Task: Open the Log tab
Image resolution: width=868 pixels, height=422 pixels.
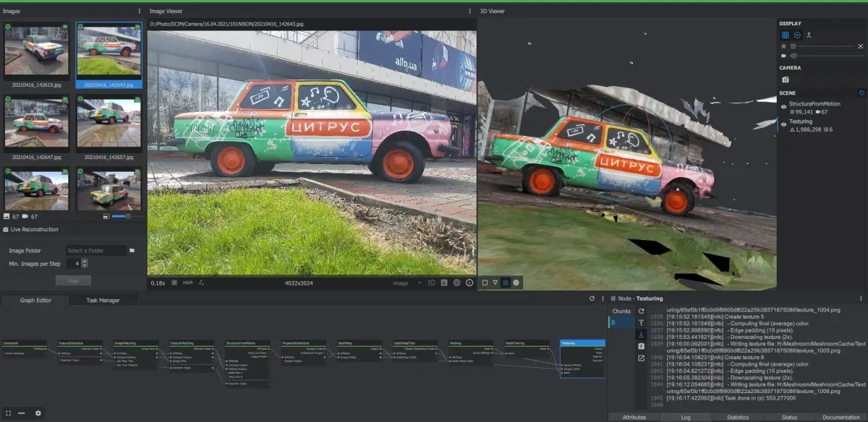Action: tap(686, 418)
